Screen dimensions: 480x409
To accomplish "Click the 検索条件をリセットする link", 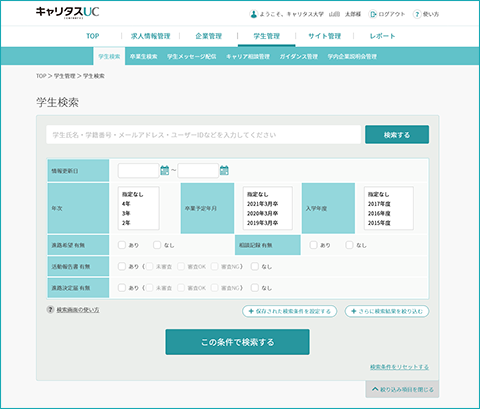I will (399, 367).
